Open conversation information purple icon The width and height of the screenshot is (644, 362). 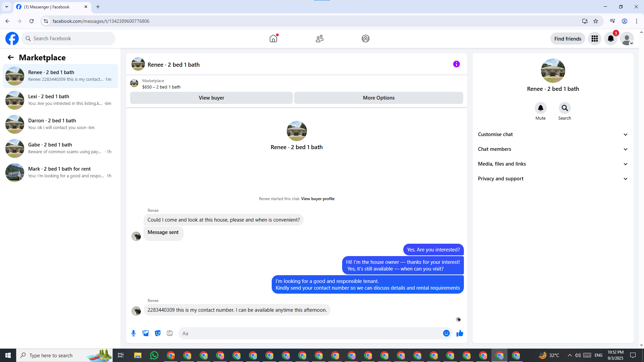coord(457,64)
